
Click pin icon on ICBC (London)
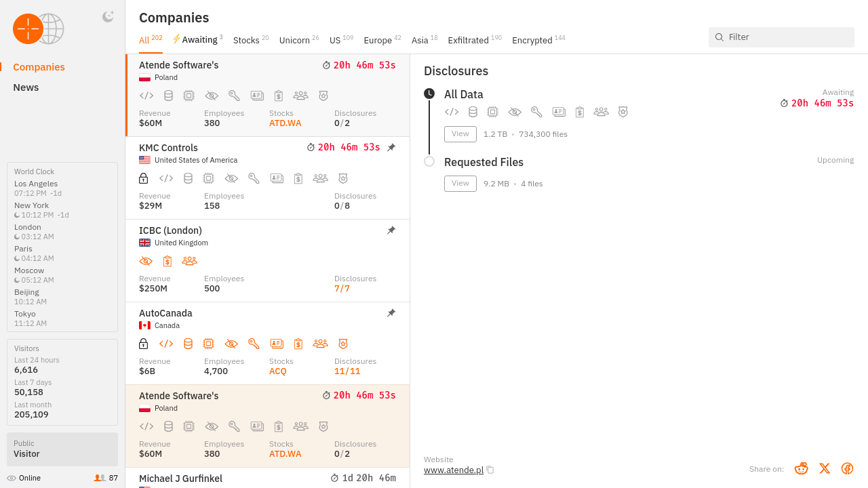click(x=391, y=230)
